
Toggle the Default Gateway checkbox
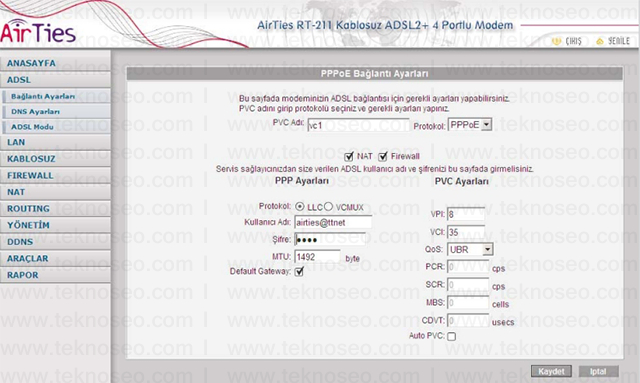[x=299, y=271]
